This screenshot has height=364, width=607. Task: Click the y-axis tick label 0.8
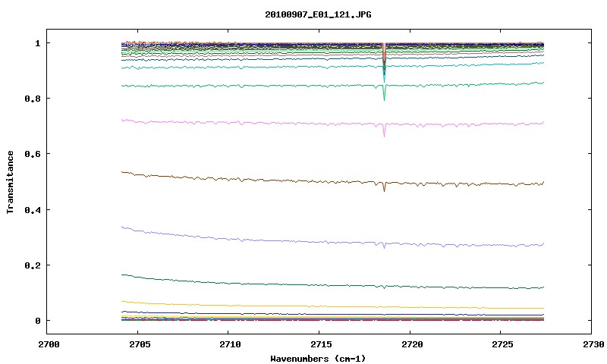[33, 99]
